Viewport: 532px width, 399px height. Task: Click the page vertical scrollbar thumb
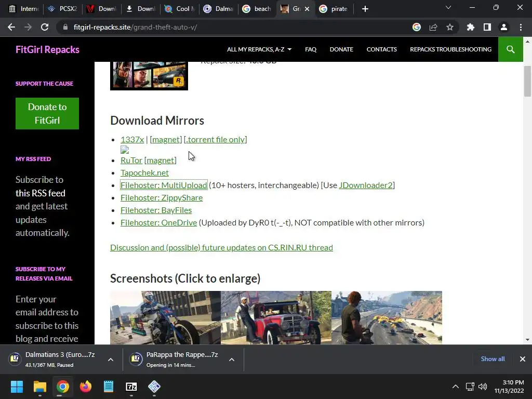point(527,82)
